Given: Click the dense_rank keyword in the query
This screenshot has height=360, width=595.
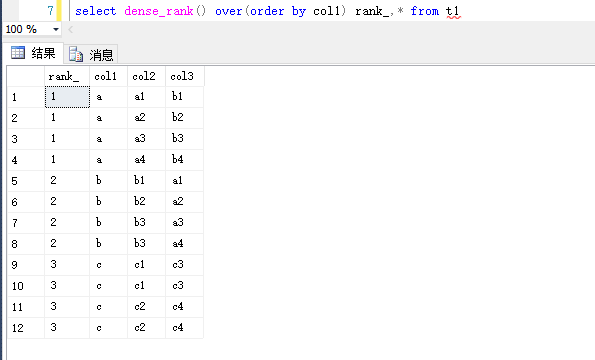Looking at the screenshot, I should point(159,11).
